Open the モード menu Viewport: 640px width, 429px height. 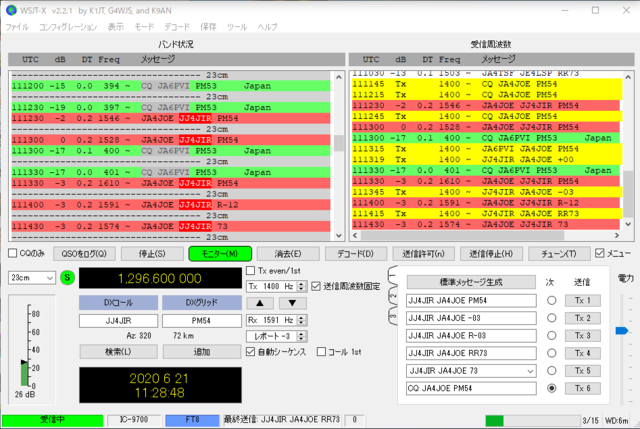point(144,27)
